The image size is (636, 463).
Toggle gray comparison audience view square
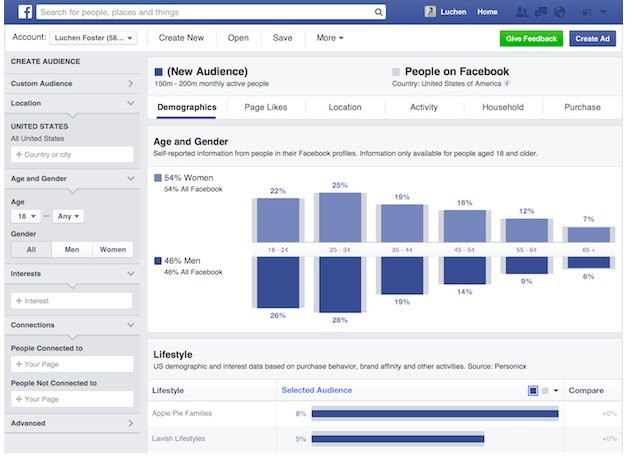[x=545, y=390]
